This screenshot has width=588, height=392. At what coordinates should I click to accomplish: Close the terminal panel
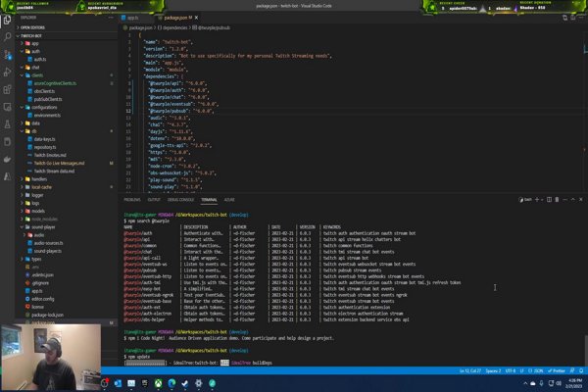[581, 200]
